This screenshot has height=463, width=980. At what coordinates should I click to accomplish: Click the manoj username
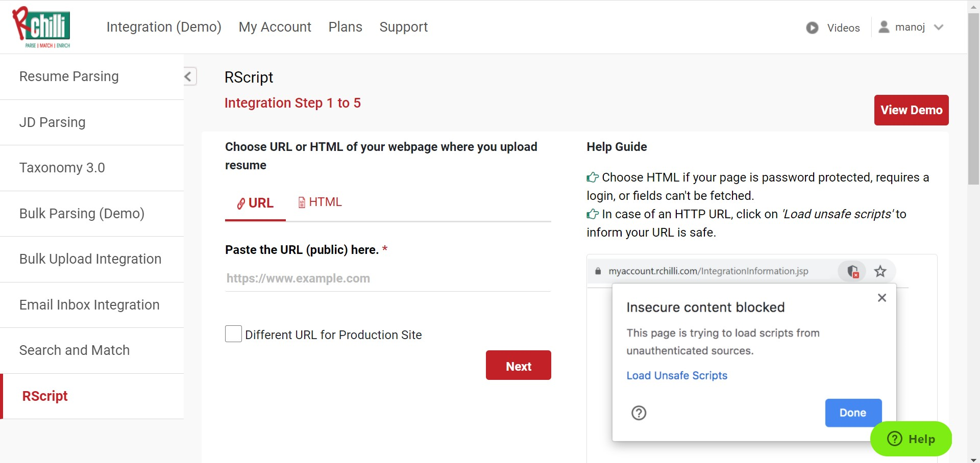pyautogui.click(x=910, y=27)
